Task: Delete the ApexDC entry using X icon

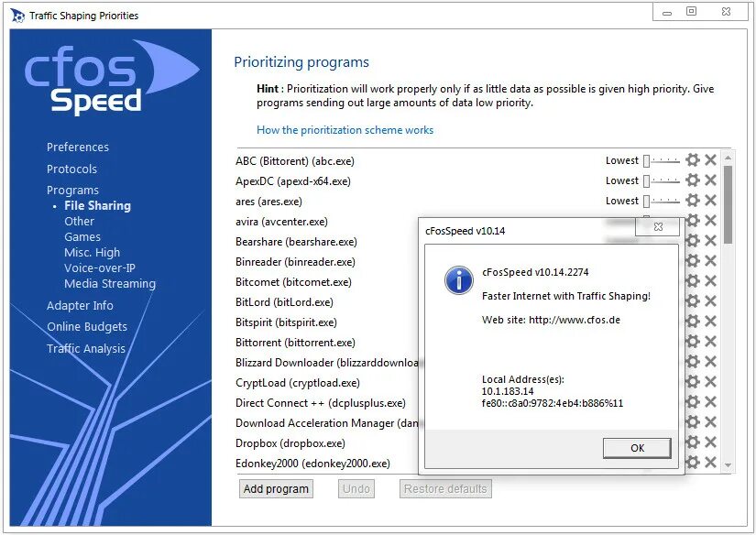Action: click(710, 180)
